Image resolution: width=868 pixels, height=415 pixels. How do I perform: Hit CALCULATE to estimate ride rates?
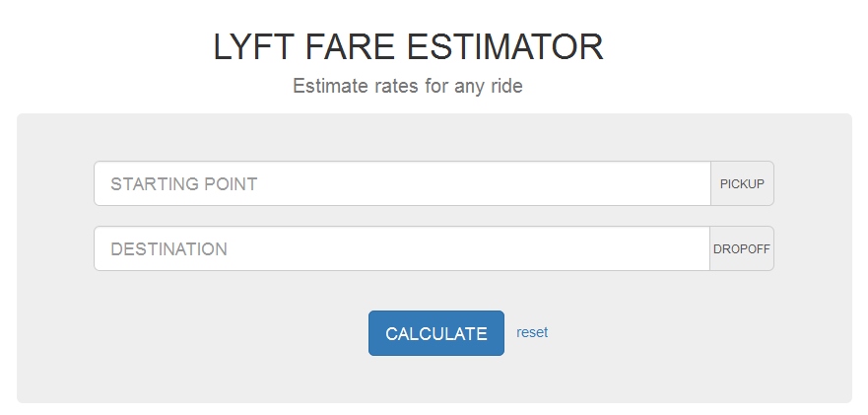(x=435, y=333)
